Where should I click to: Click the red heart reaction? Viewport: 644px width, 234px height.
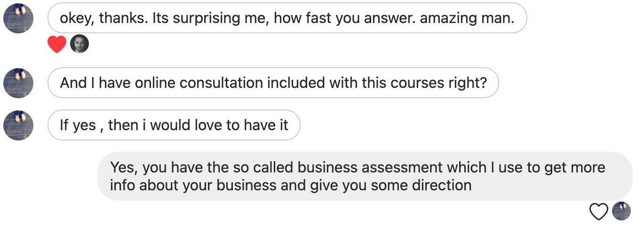tap(57, 45)
